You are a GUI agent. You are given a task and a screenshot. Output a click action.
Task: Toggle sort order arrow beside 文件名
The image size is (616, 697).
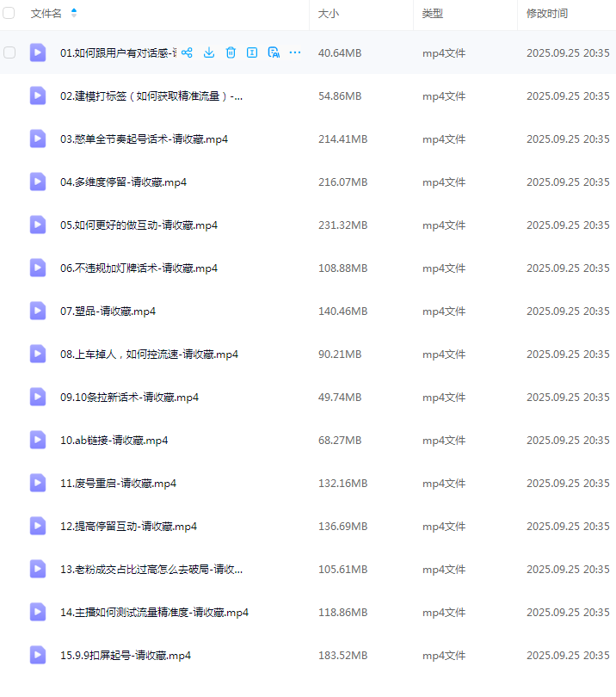(73, 13)
